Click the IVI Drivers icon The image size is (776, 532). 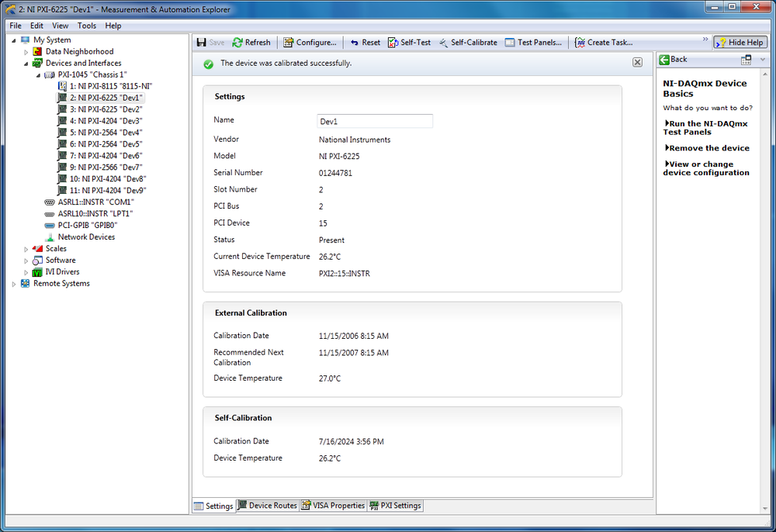point(37,272)
